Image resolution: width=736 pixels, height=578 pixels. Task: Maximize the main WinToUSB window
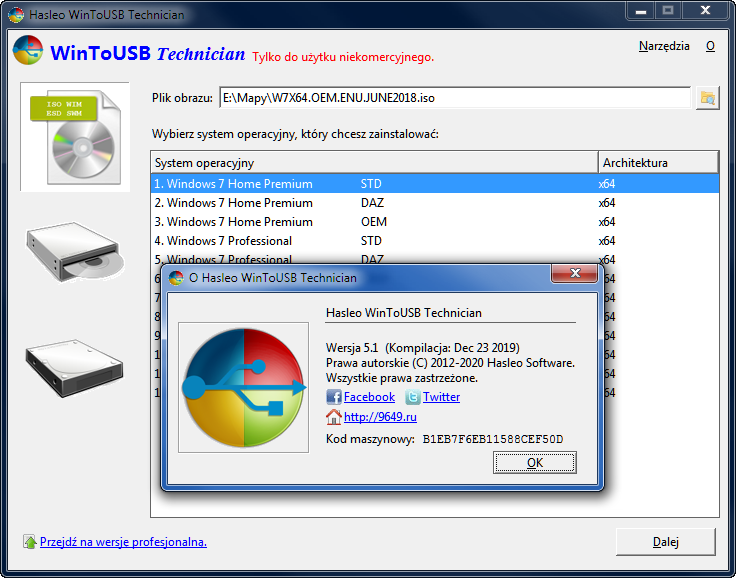click(667, 10)
